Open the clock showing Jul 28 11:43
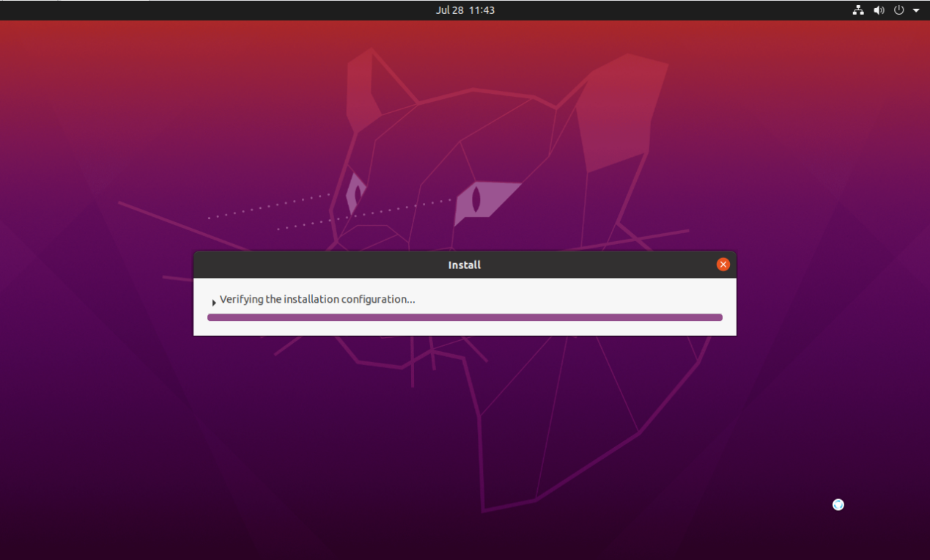 [465, 10]
